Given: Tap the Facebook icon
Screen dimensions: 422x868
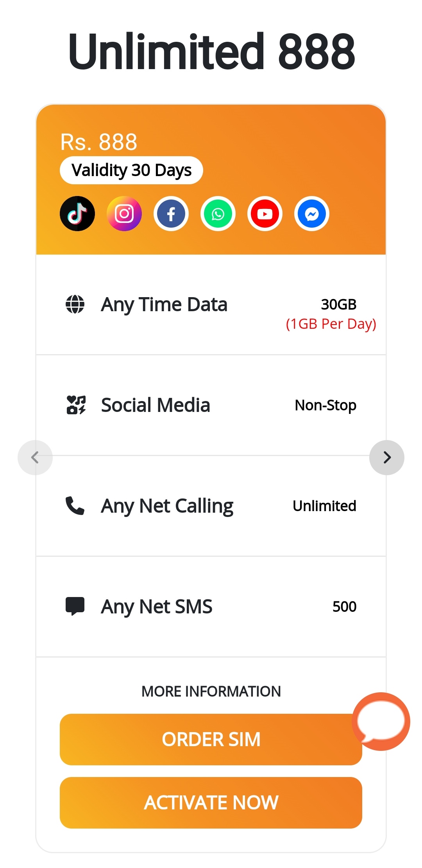Looking at the screenshot, I should (171, 214).
